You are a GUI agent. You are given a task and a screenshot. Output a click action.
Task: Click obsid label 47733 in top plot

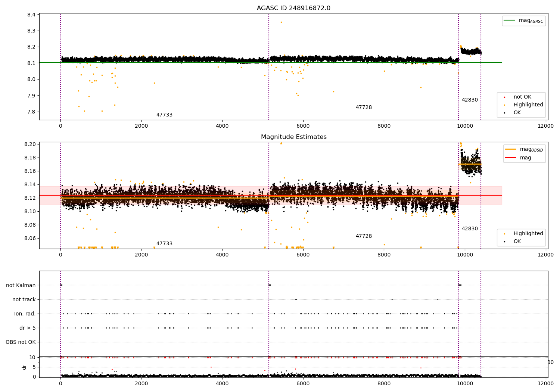point(164,115)
